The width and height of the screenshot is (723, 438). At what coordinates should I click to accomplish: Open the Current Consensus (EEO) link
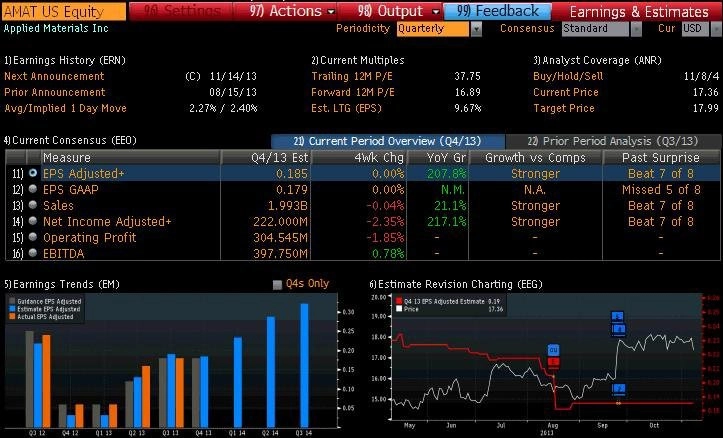70,140
